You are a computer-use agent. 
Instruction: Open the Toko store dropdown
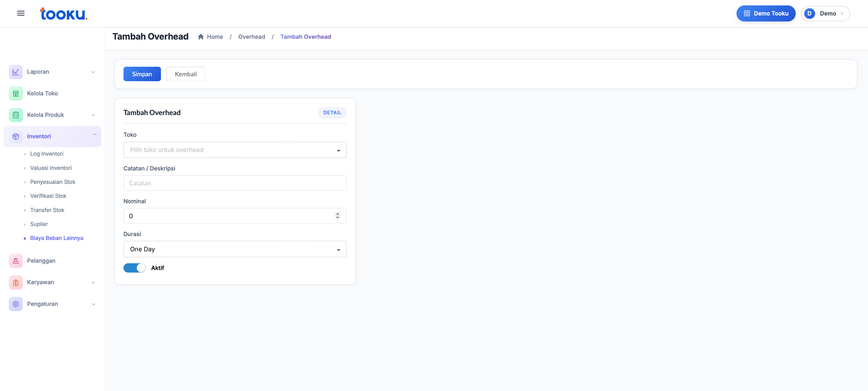tap(235, 150)
